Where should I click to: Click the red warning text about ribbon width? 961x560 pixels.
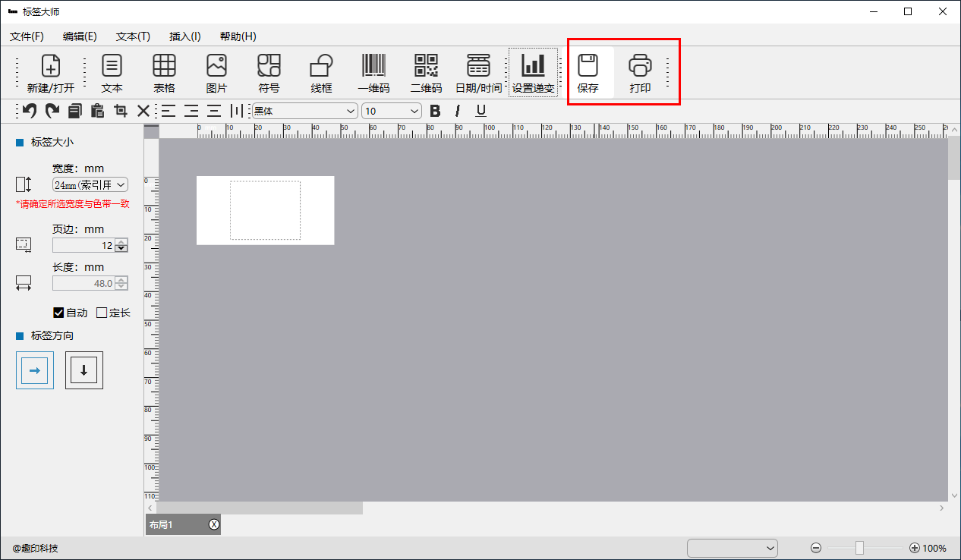73,203
